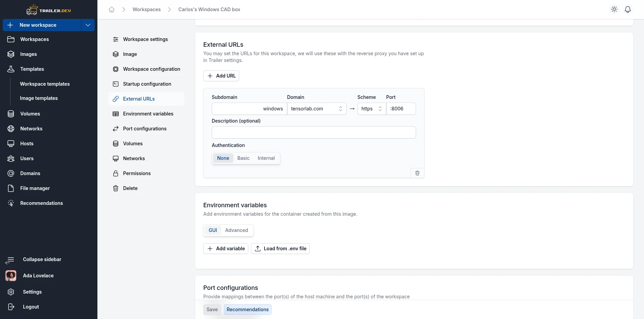Open the Scheme dropdown showing https

coord(372,109)
